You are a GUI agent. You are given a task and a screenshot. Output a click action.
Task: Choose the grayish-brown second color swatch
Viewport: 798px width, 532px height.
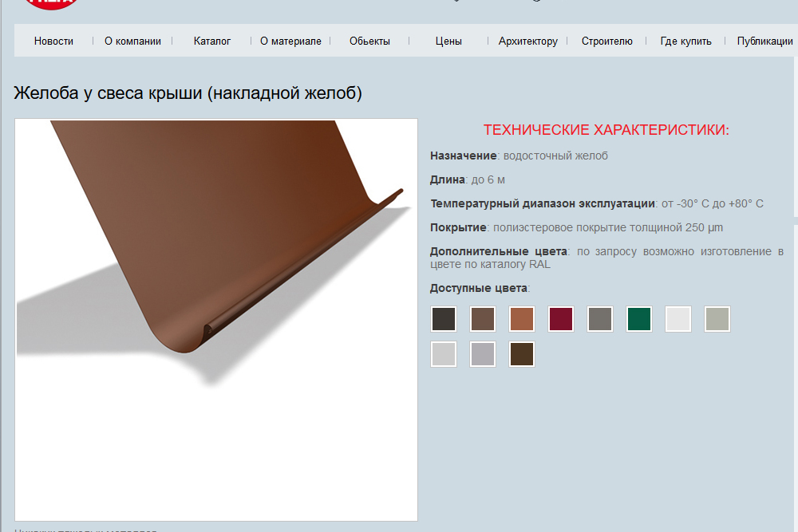(x=483, y=319)
